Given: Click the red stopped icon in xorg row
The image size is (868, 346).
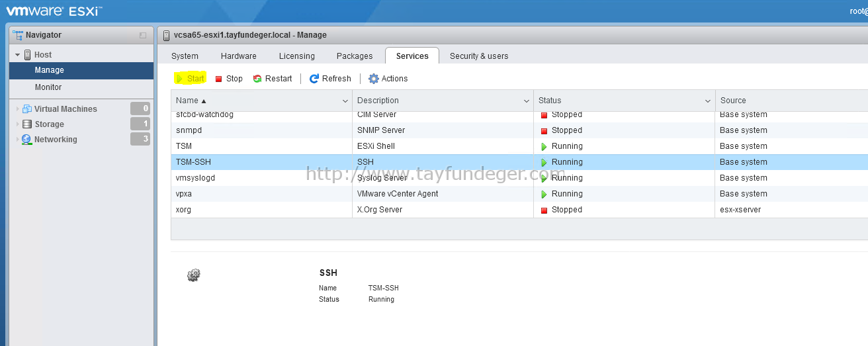Looking at the screenshot, I should coord(544,210).
